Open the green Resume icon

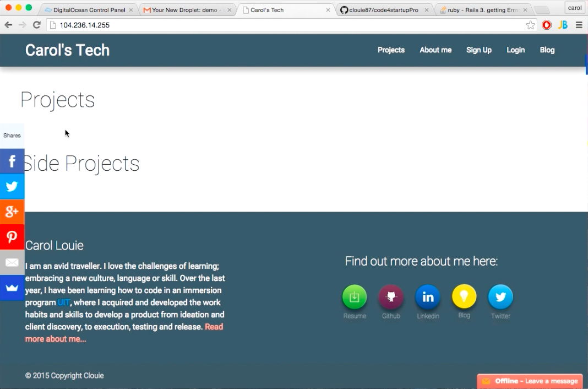point(355,297)
